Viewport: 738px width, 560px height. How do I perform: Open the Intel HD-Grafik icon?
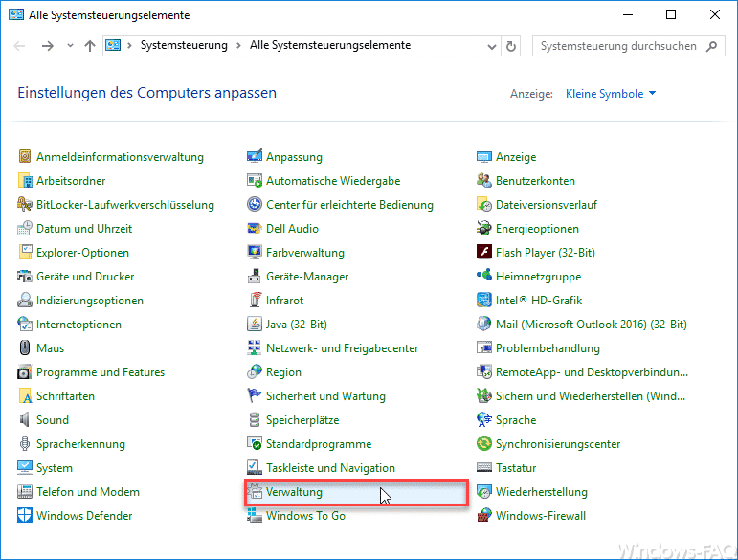pyautogui.click(x=483, y=301)
